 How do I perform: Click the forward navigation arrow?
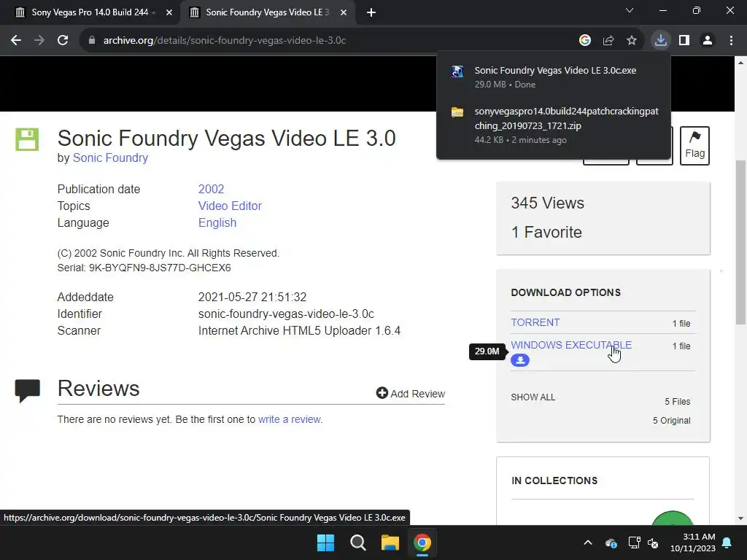(x=39, y=41)
